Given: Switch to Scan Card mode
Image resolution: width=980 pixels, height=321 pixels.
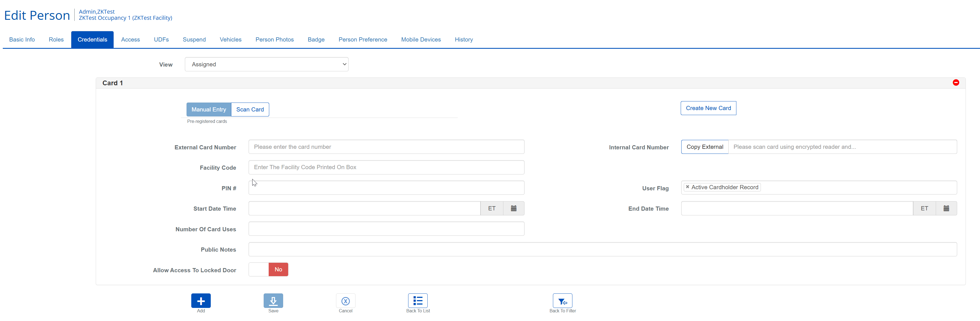Looking at the screenshot, I should coord(250,110).
